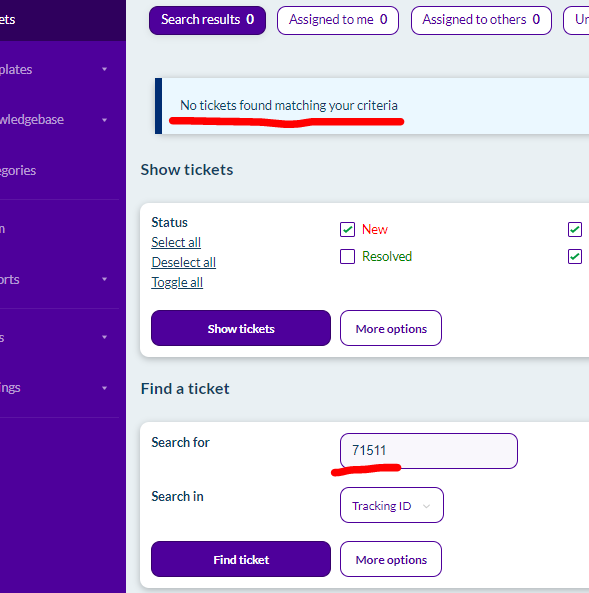The width and height of the screenshot is (589, 593).
Task: Open Assigned to others tab
Action: (481, 20)
